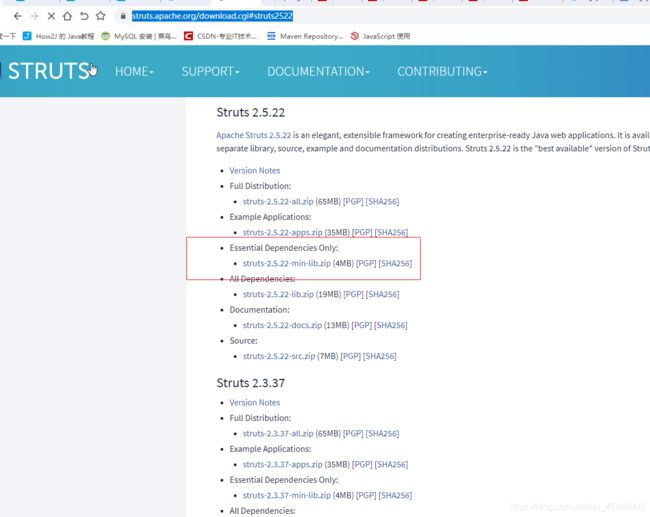Image resolution: width=650 pixels, height=517 pixels.
Task: Open SHA256 link for struts-2.5.22-lib.zip
Action: 382,294
